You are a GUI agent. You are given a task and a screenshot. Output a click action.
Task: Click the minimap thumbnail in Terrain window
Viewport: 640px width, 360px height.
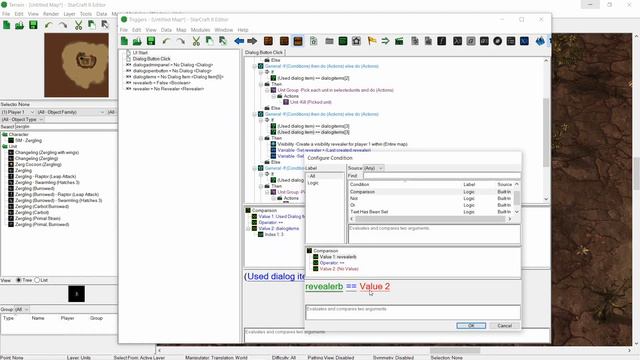[76, 65]
